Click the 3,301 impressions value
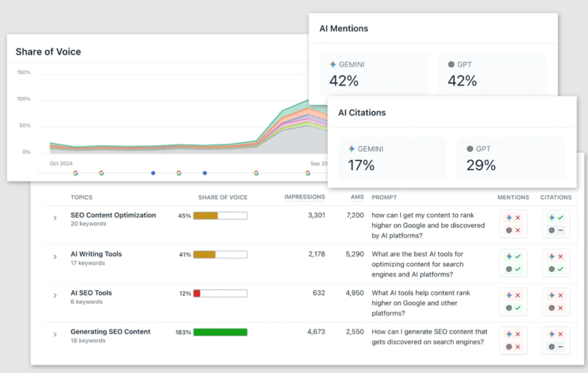The image size is (588, 373). point(316,216)
